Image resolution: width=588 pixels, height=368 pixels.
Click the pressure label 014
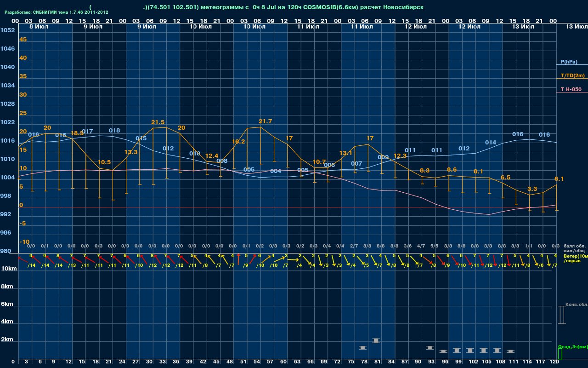(491, 142)
